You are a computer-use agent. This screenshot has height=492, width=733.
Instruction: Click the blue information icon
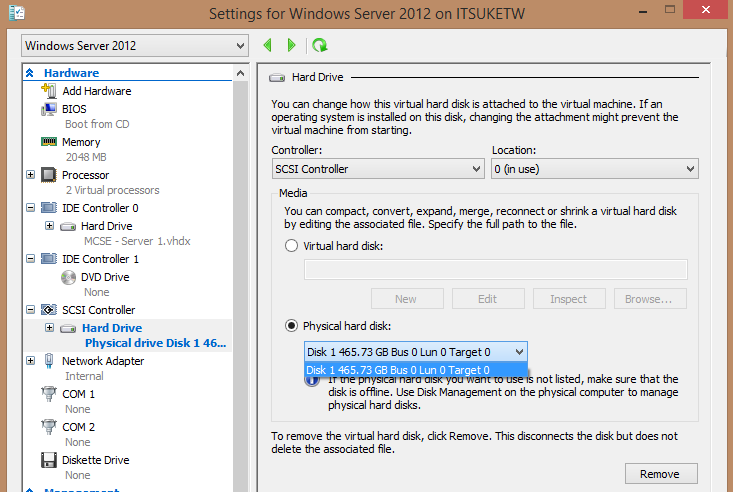pyautogui.click(x=312, y=382)
